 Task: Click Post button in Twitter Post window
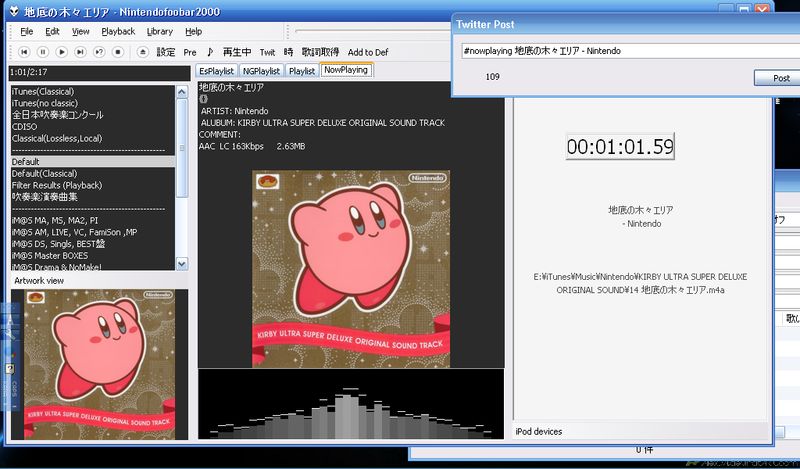click(777, 78)
